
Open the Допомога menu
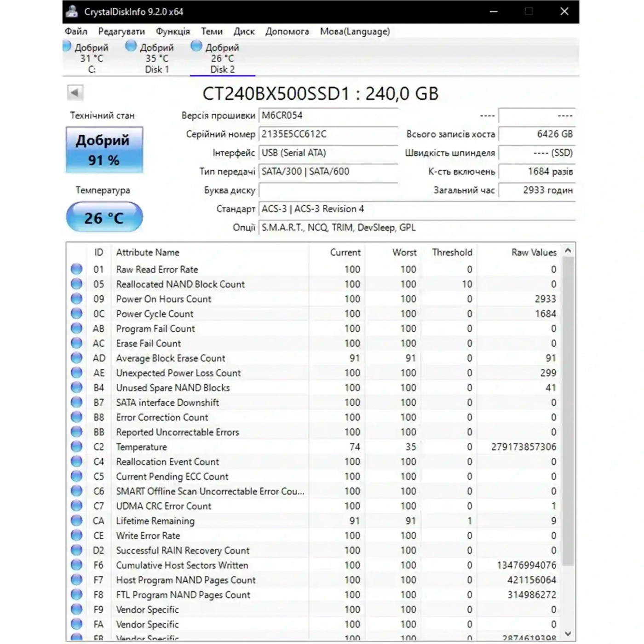(287, 31)
